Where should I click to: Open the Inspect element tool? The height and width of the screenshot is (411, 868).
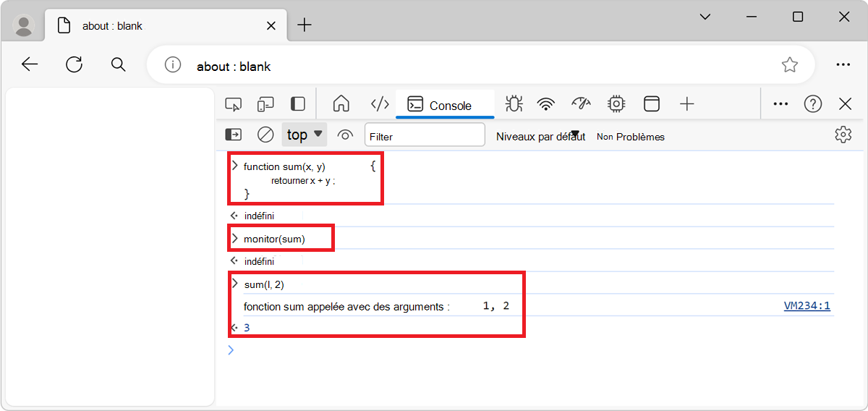pos(233,105)
